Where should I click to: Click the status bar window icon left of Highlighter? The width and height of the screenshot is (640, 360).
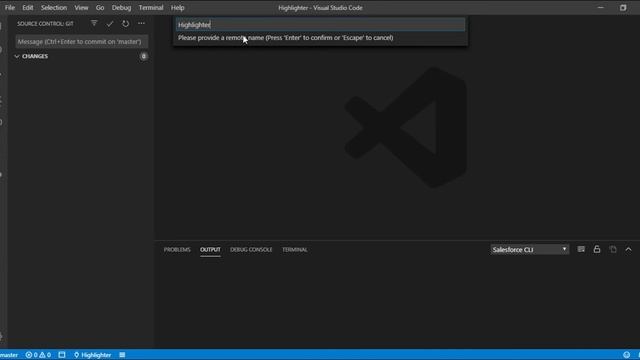(62, 355)
